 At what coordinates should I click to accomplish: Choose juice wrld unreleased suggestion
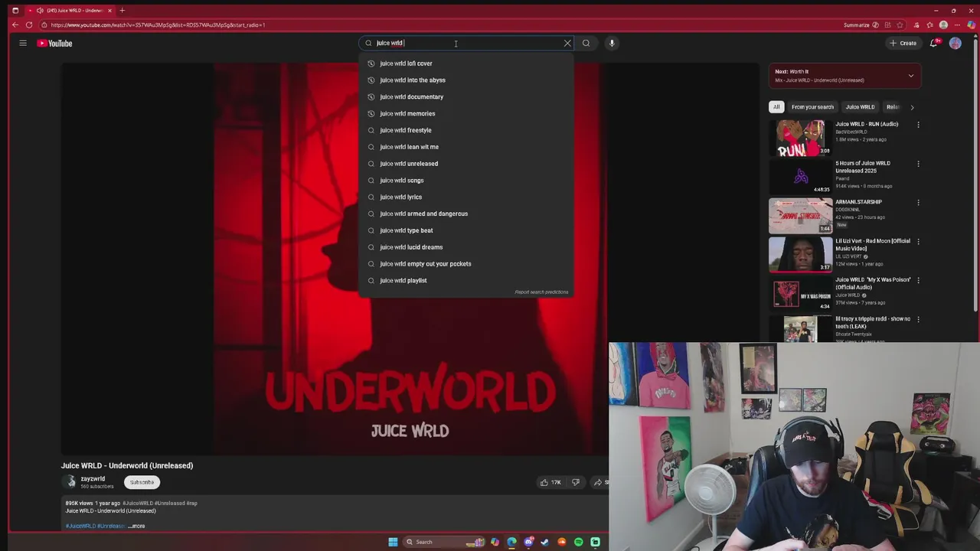(465, 164)
